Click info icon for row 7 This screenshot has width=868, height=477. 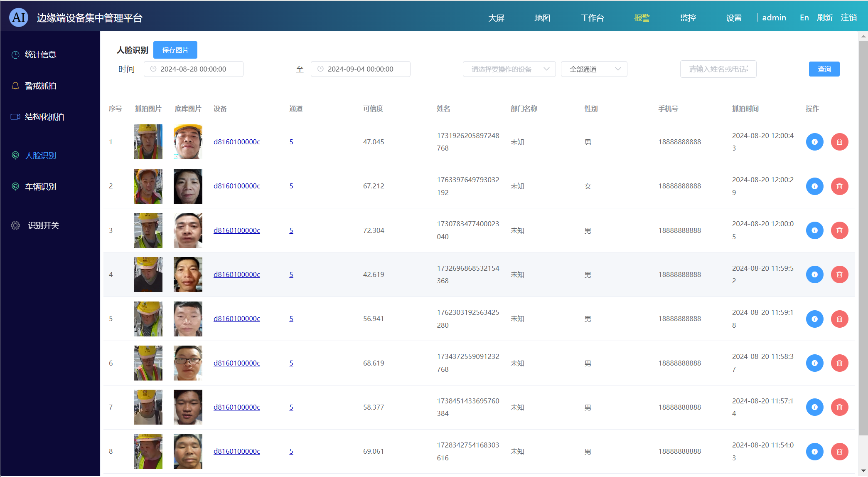[x=814, y=407]
